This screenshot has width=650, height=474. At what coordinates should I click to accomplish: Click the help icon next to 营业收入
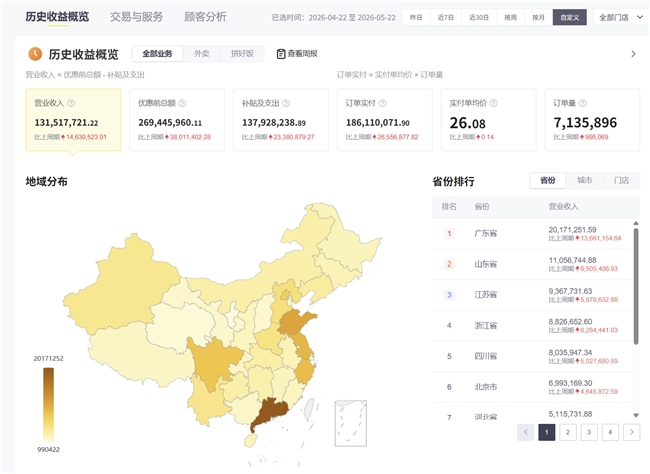click(x=71, y=103)
